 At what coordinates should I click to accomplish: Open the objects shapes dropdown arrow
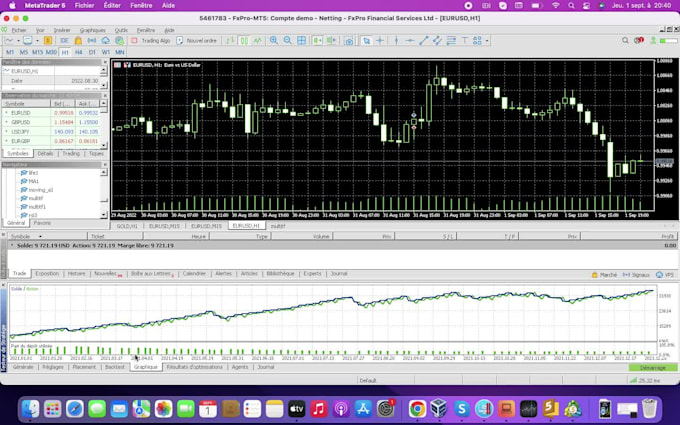(487, 41)
